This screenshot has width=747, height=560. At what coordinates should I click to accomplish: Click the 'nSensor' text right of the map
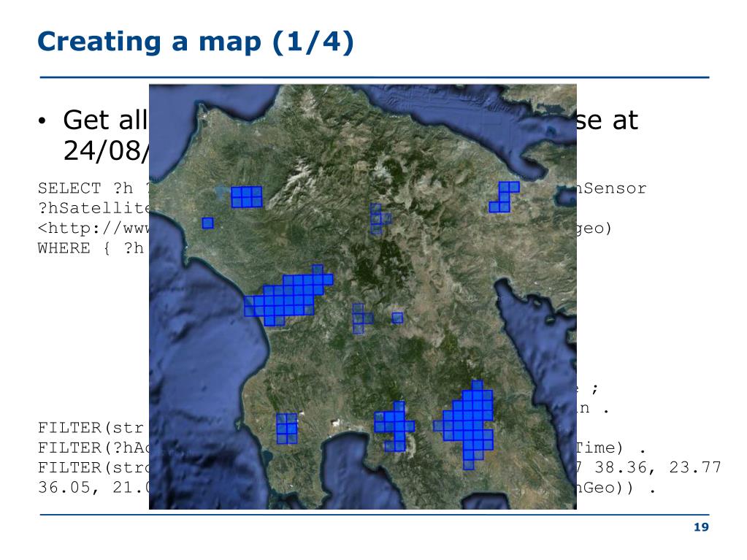tap(612, 188)
